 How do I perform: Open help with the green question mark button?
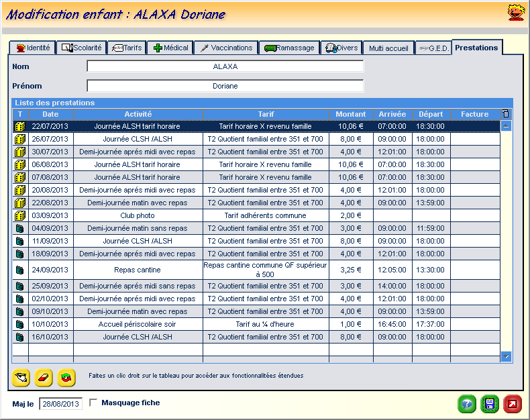click(x=467, y=404)
